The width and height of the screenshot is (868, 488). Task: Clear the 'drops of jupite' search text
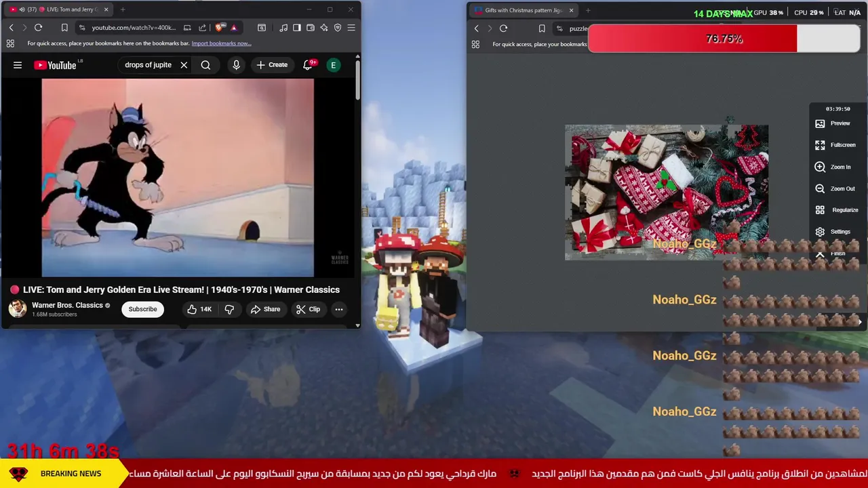pyautogui.click(x=184, y=65)
